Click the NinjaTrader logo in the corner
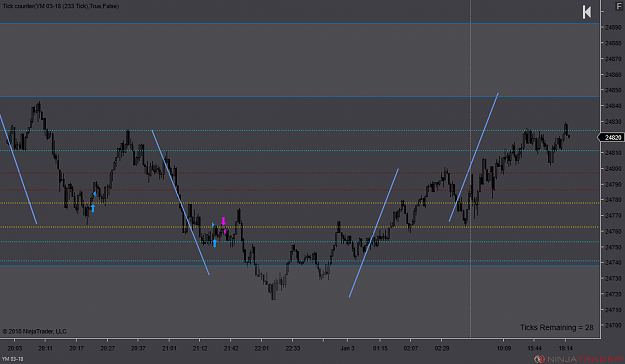625x364 pixels. click(x=579, y=359)
